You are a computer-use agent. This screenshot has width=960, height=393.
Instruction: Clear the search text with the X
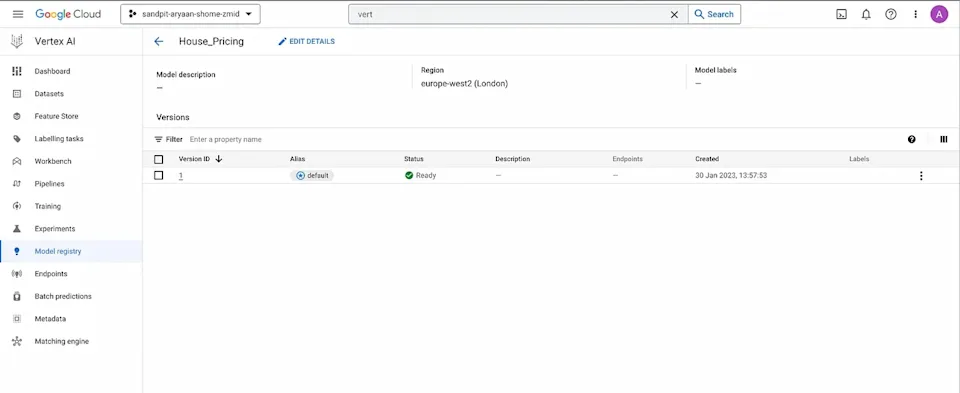pyautogui.click(x=674, y=14)
